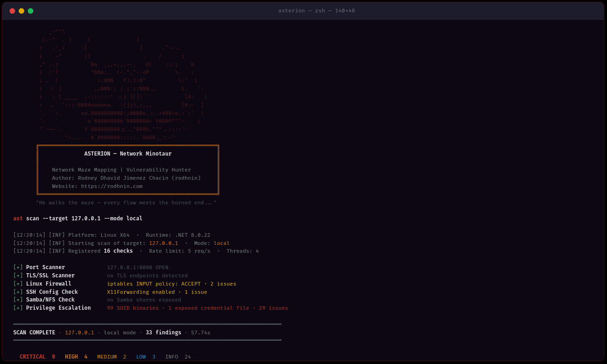Click the [+] marker beside Linux Firewall
The height and width of the screenshot is (364, 607).
click(18, 284)
